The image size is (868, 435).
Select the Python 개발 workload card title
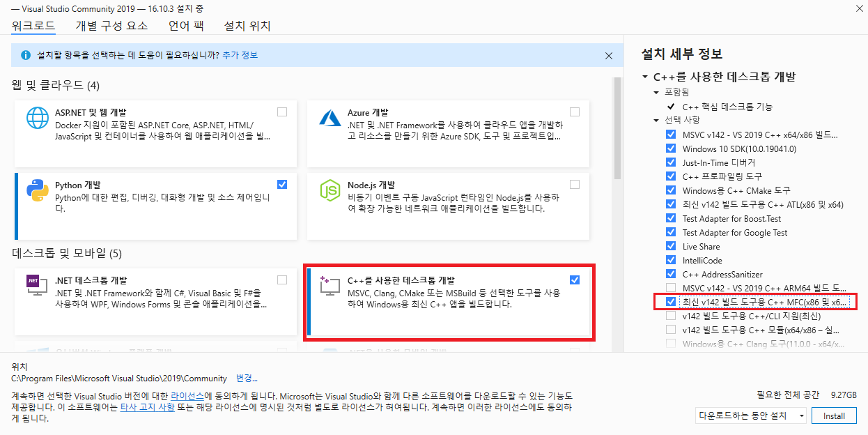click(x=78, y=185)
